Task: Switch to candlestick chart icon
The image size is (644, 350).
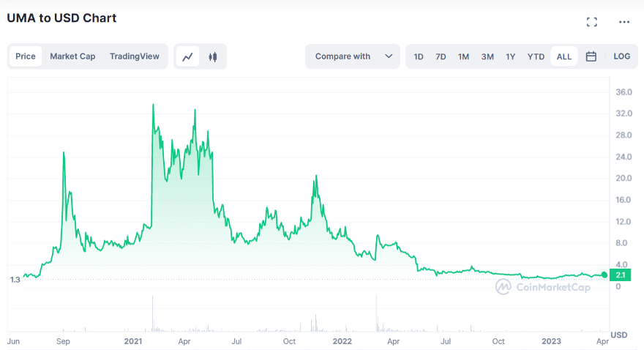Action: pos(213,56)
